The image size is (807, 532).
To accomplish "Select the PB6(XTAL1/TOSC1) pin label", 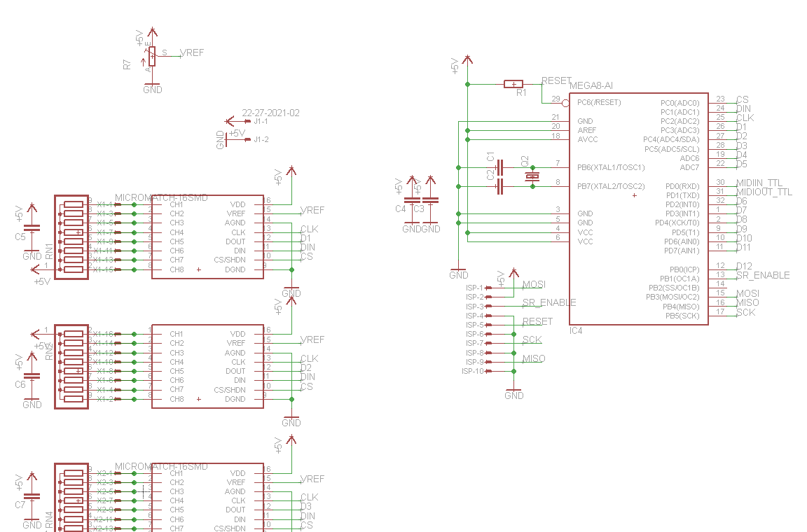I will click(611, 167).
